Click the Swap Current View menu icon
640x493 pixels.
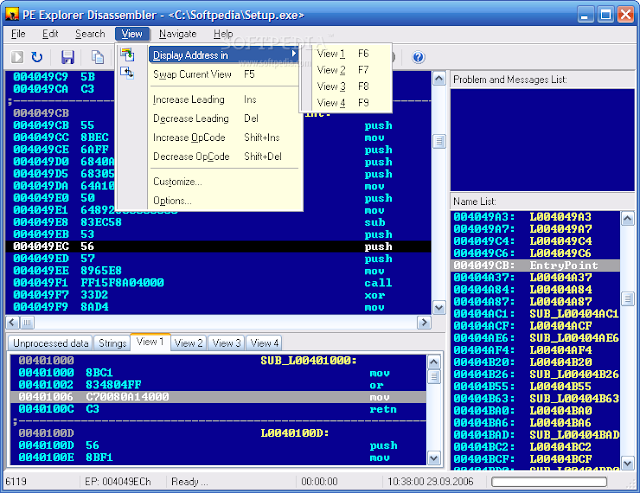pyautogui.click(x=127, y=73)
